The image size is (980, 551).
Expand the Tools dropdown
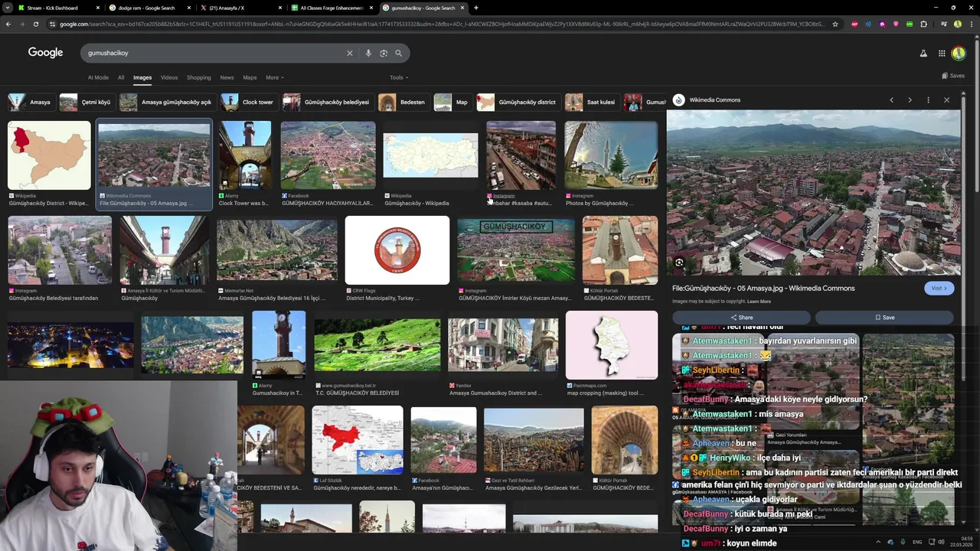pyautogui.click(x=399, y=77)
